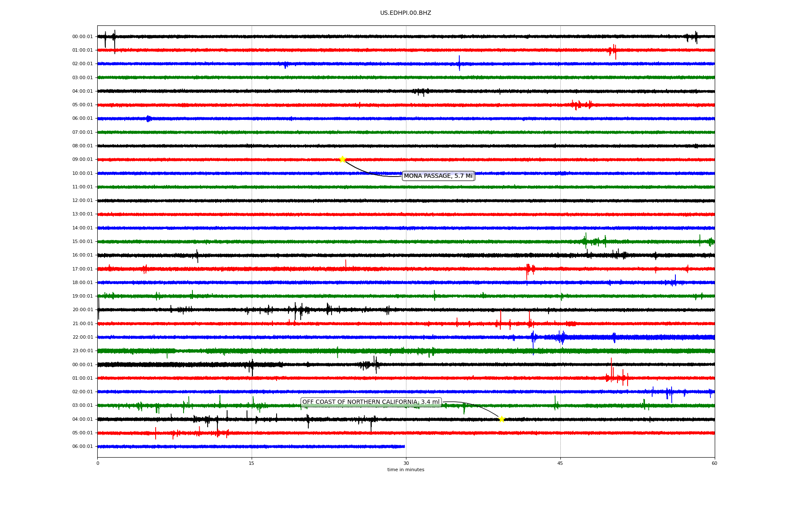Click the OFF COAST OF NORTHERN CALIFORNIA annotation
Viewport: 812px width, 508px height.
coord(371,402)
